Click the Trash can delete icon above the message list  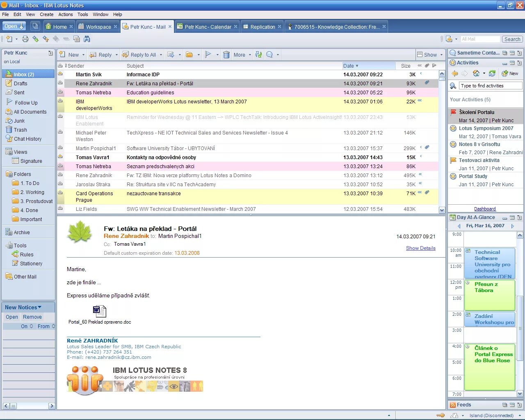coord(226,55)
